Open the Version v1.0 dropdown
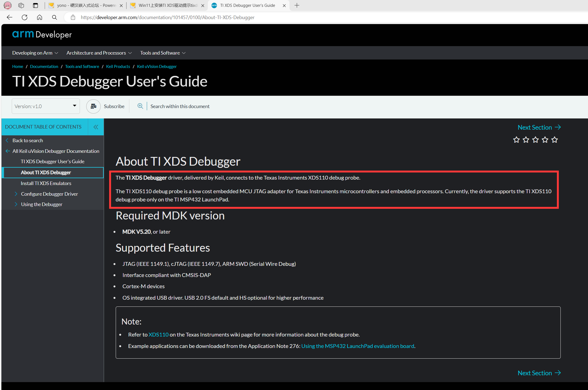 pos(46,106)
